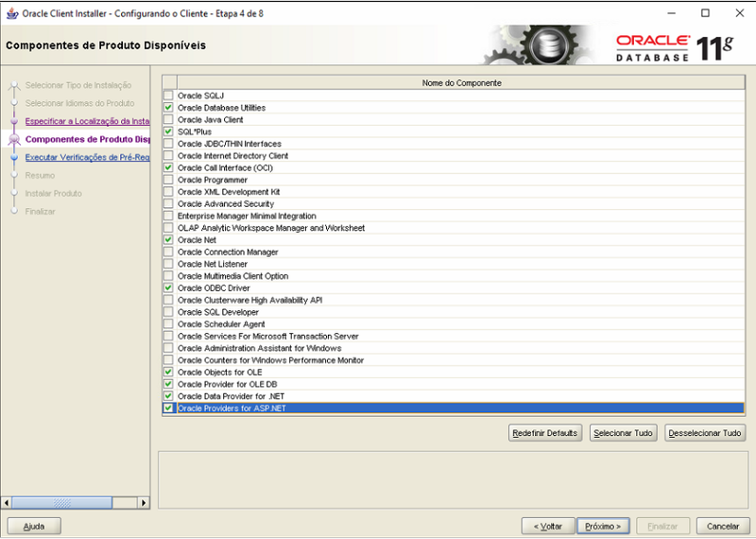Select the 'Oracle Java Client' row text
The height and width of the screenshot is (539, 756).
pyautogui.click(x=210, y=120)
